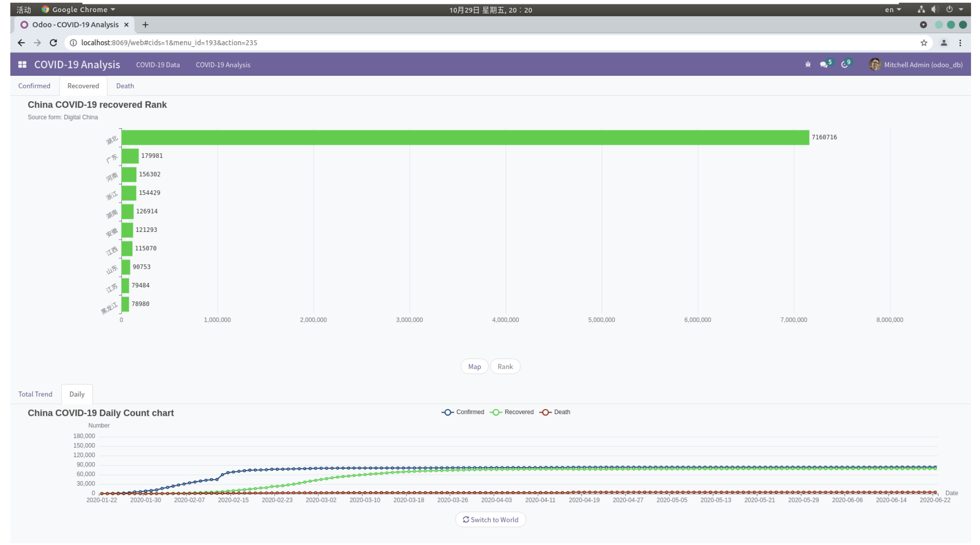Open the COVID-19 Data menu
The width and height of the screenshot is (980, 545).
tap(157, 65)
